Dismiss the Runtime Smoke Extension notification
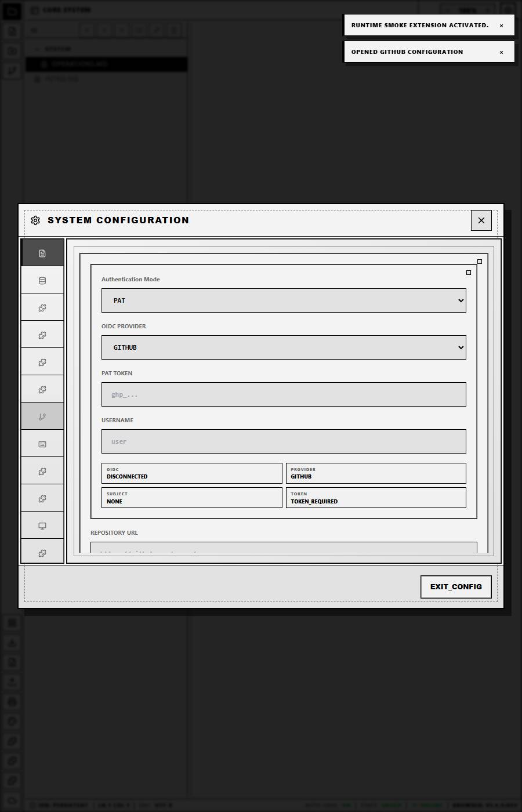 (x=501, y=26)
